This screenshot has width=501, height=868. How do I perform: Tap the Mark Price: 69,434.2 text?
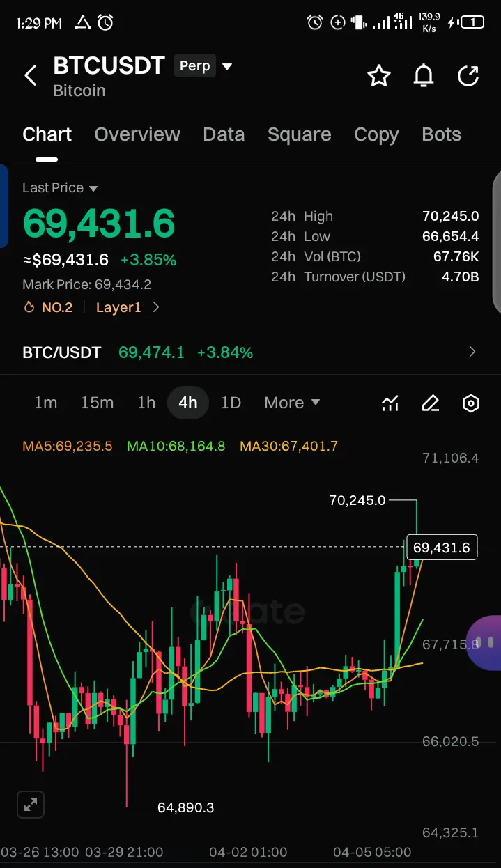[x=86, y=284]
